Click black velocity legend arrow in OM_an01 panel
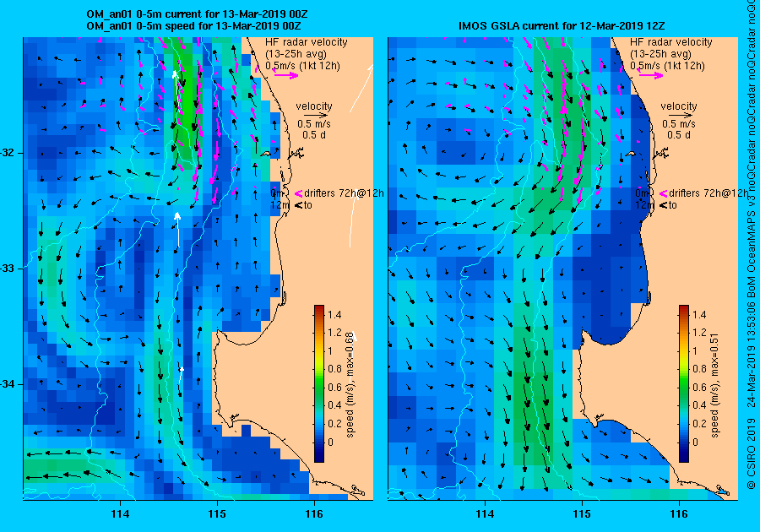This screenshot has width=760, height=532. click(x=316, y=116)
